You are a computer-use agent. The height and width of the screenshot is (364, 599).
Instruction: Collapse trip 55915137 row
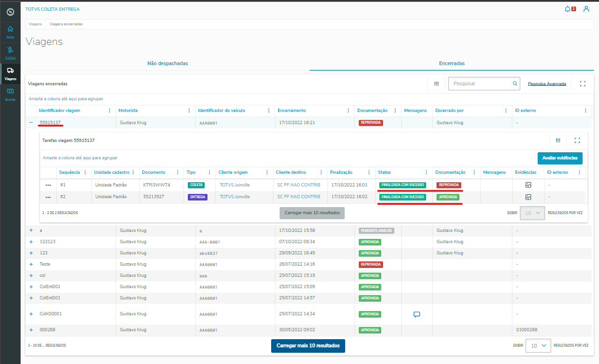click(31, 122)
